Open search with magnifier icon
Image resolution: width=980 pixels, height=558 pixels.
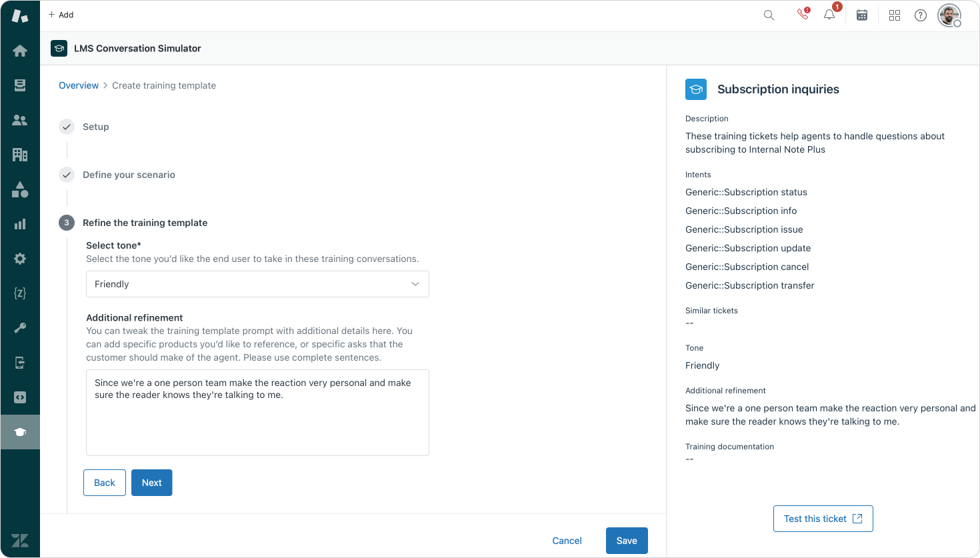click(x=769, y=15)
